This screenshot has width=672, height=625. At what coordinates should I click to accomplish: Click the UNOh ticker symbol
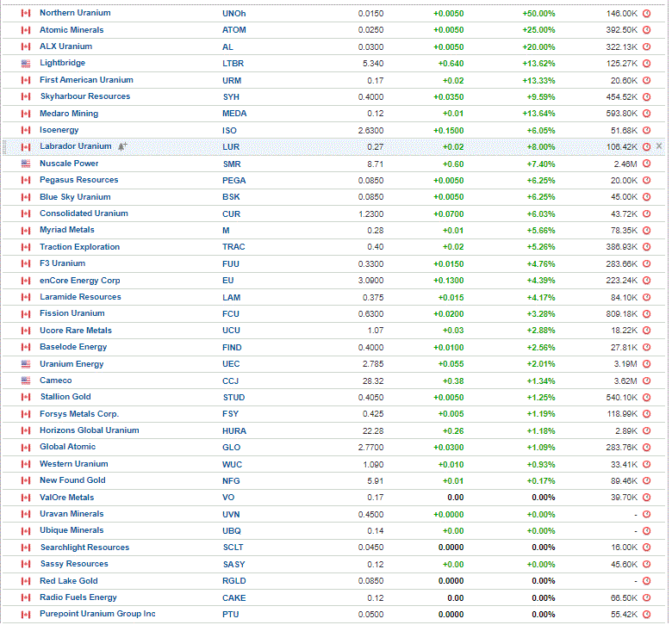coord(234,14)
